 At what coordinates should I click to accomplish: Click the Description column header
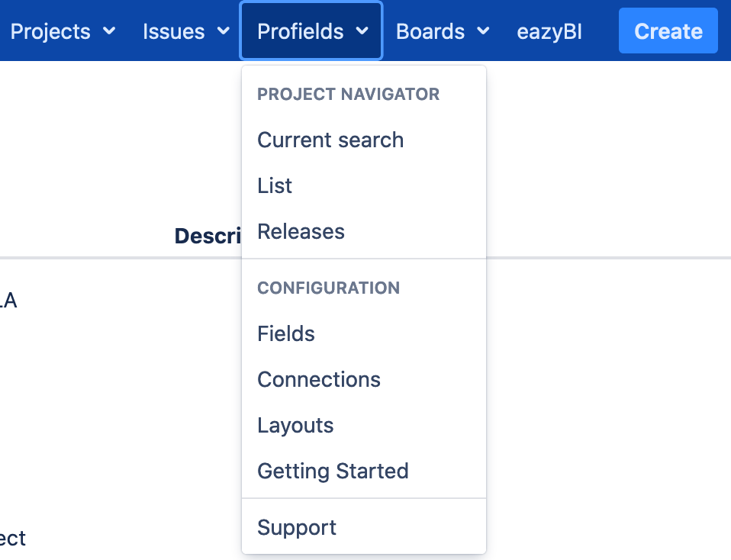point(208,236)
